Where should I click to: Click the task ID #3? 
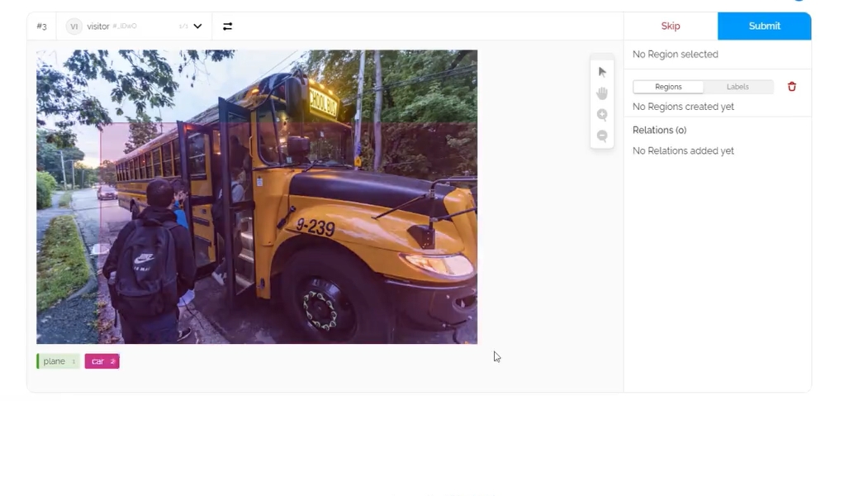41,26
